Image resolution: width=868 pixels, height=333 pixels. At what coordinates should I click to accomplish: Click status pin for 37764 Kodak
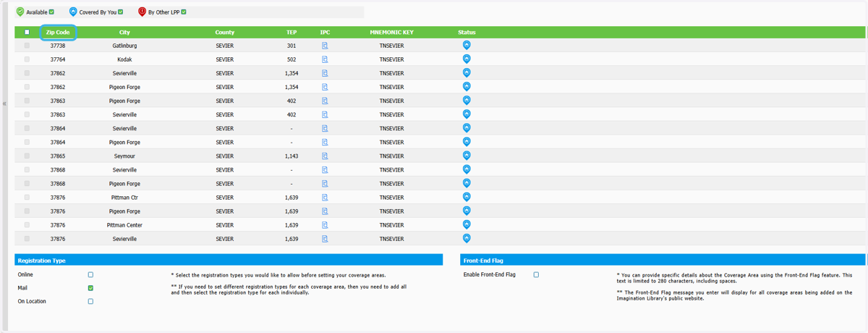[467, 59]
